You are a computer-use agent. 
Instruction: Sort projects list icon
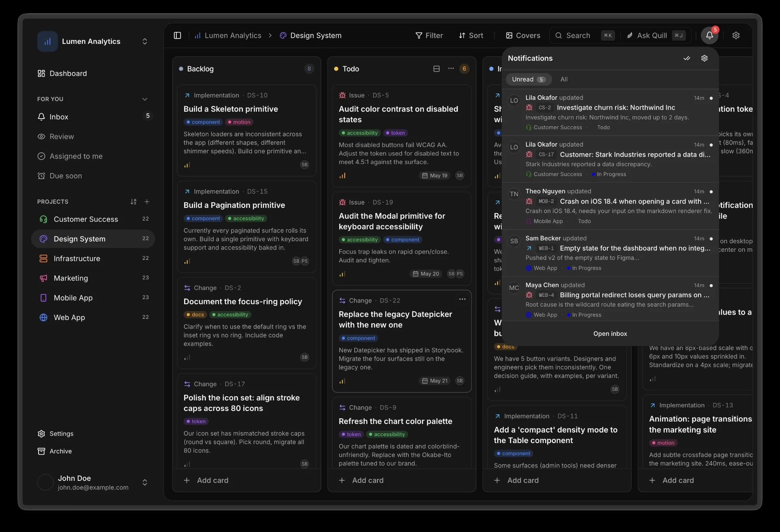point(133,202)
